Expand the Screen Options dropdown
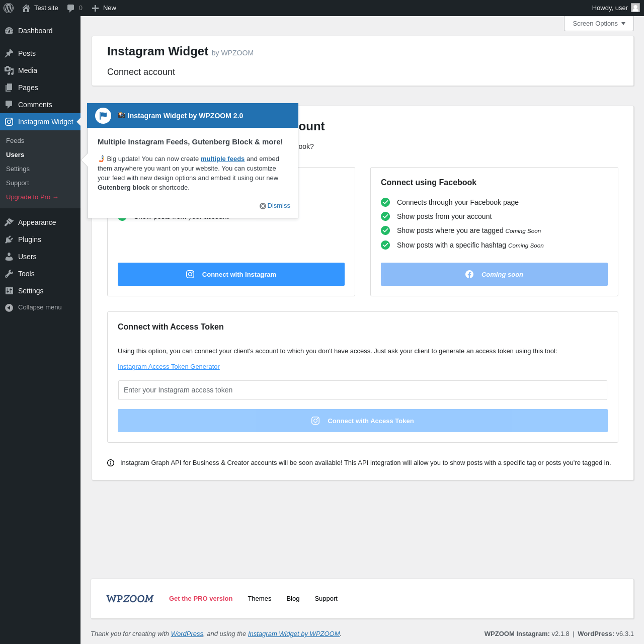Image resolution: width=644 pixels, height=644 pixels. pos(599,24)
